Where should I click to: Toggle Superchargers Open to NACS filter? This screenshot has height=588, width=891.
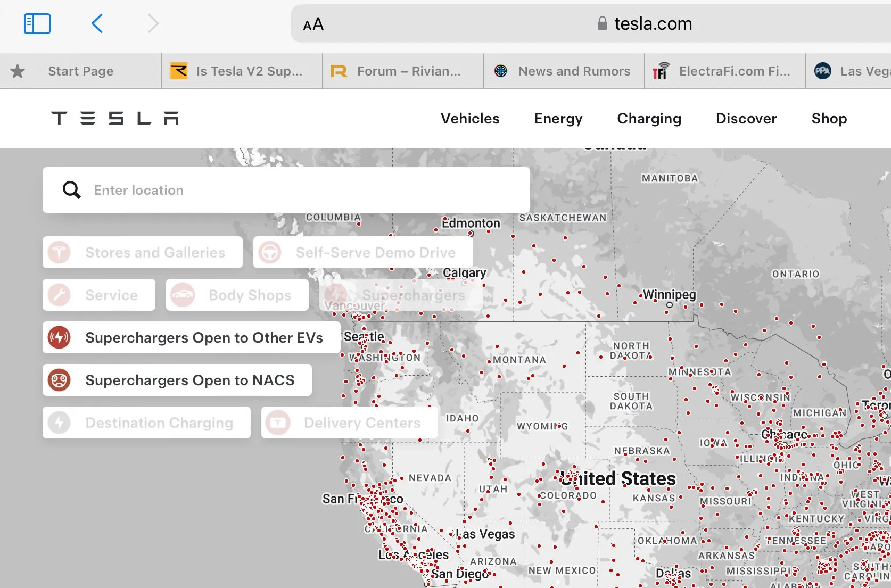[x=177, y=380]
